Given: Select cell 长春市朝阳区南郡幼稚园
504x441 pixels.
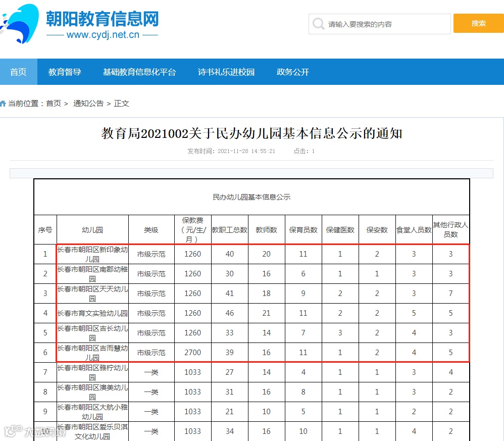Looking at the screenshot, I should pyautogui.click(x=92, y=274).
